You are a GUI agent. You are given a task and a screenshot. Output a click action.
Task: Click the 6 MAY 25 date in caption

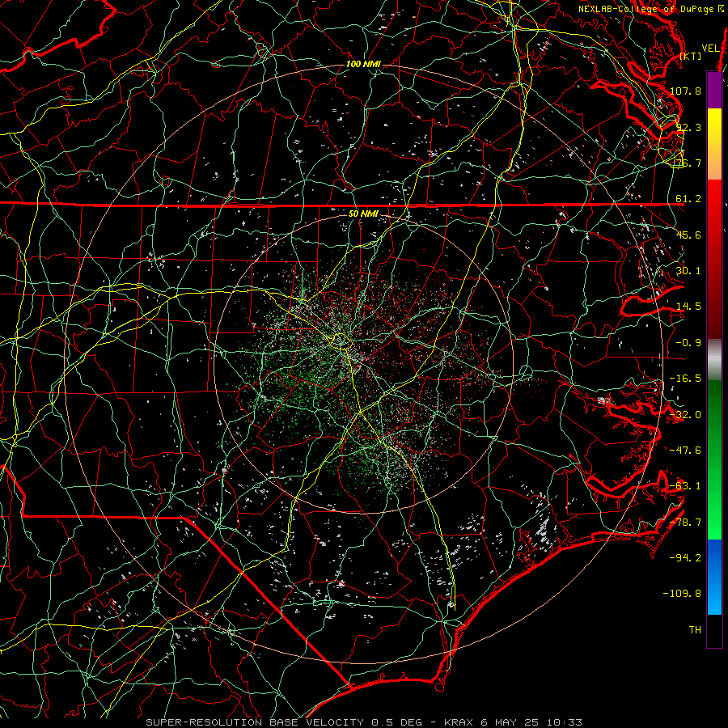pyautogui.click(x=510, y=722)
